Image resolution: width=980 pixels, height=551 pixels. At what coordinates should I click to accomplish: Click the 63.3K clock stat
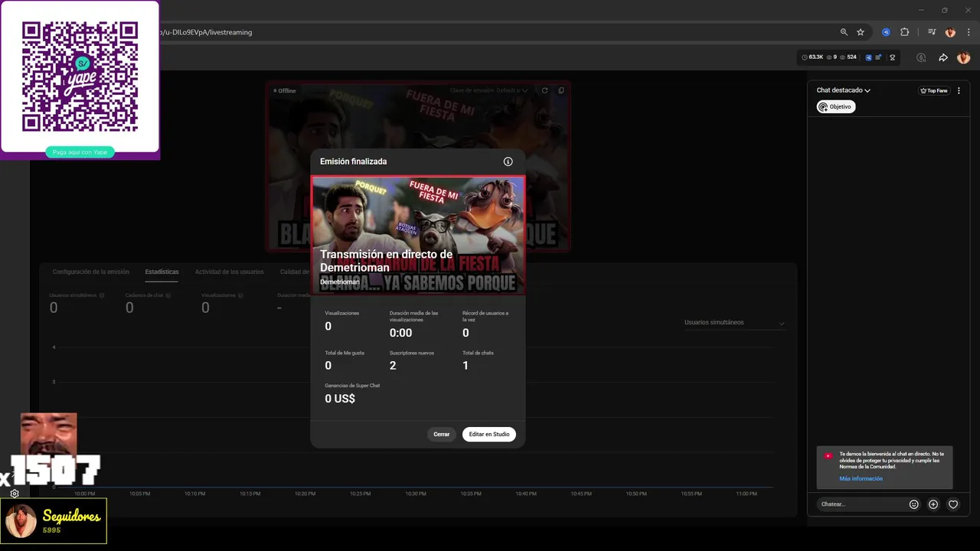tap(812, 57)
